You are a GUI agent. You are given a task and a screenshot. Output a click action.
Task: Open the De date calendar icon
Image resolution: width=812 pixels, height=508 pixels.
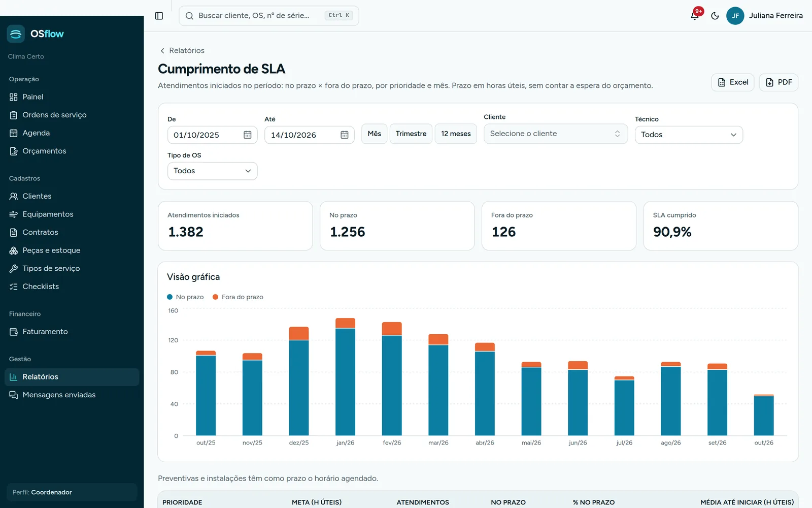(248, 135)
